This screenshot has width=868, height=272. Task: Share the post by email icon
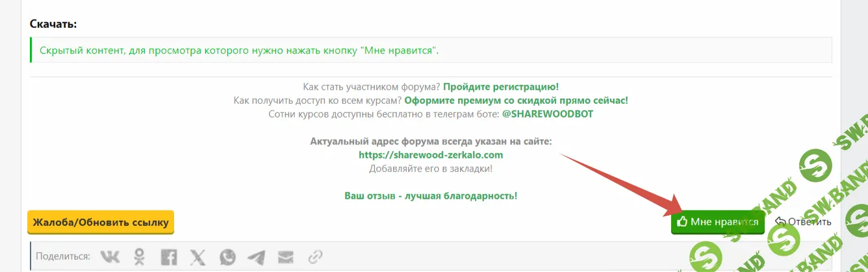click(x=286, y=257)
